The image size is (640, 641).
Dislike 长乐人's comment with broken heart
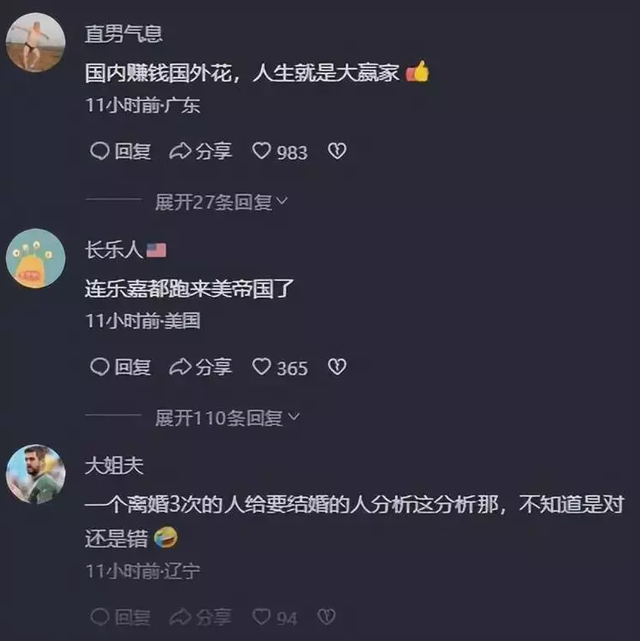337,367
